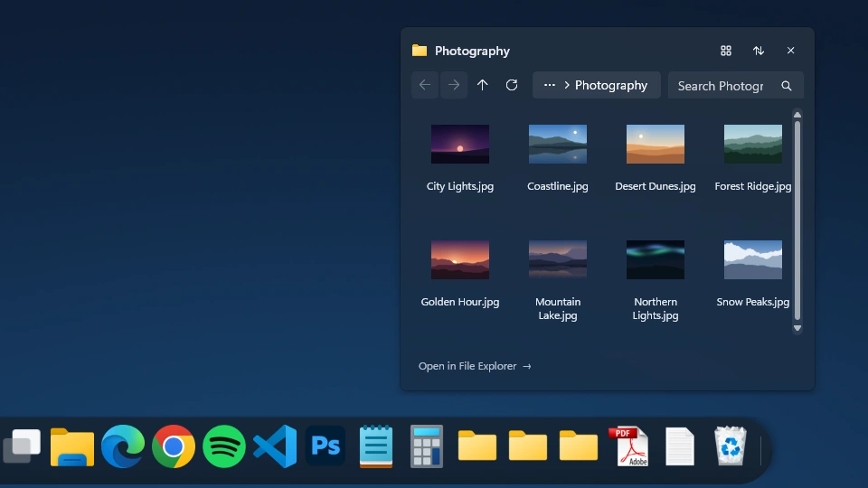This screenshot has width=868, height=488.
Task: Click the scrollbar up arrow
Action: 797,115
